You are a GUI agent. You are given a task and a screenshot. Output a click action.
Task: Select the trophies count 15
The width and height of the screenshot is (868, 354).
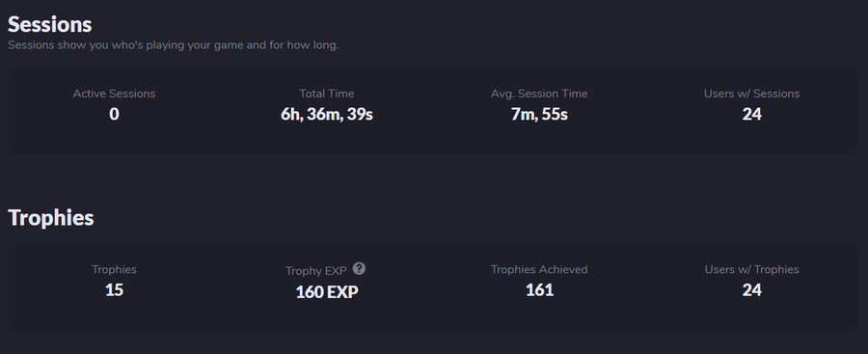pyautogui.click(x=114, y=289)
